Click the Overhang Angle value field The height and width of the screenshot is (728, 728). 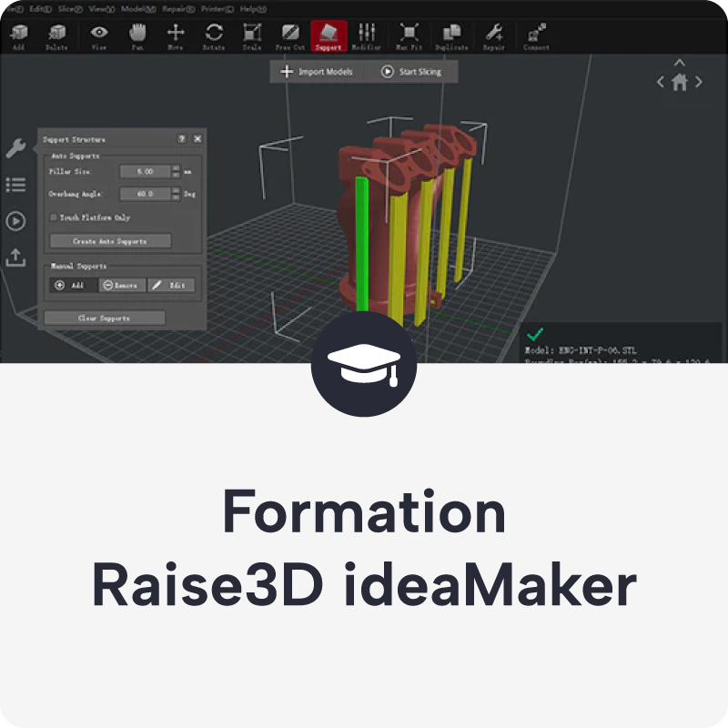click(145, 194)
